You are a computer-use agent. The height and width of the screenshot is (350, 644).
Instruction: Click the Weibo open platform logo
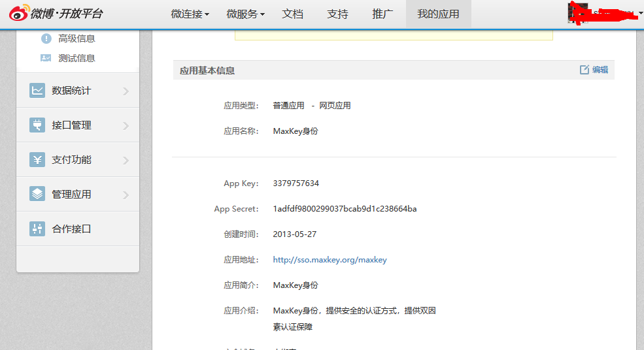click(x=56, y=14)
